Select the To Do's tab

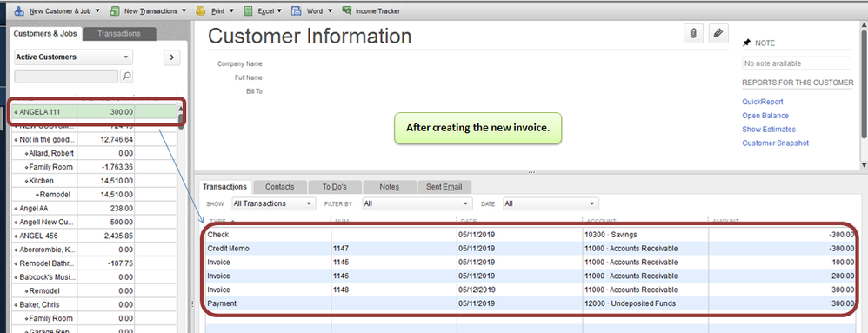[x=334, y=186]
